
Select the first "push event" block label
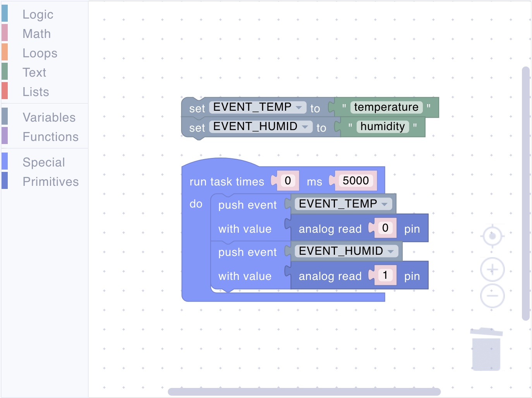pyautogui.click(x=247, y=205)
